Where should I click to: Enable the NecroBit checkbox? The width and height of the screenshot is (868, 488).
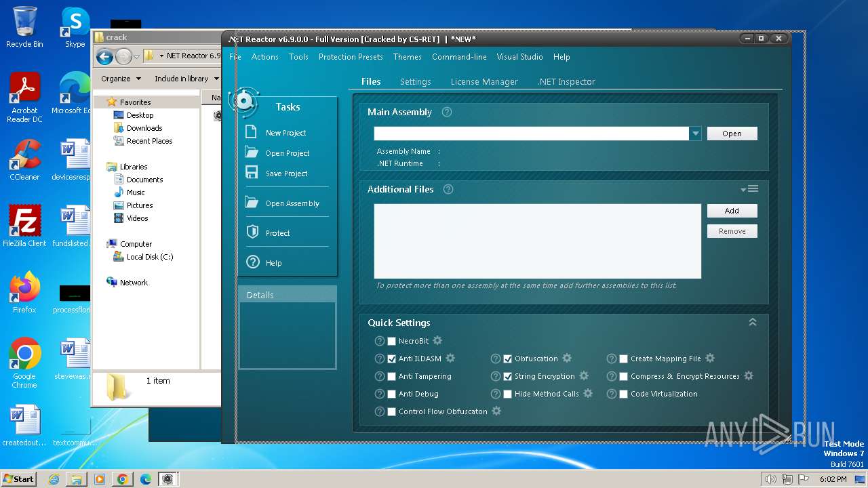[x=391, y=341]
